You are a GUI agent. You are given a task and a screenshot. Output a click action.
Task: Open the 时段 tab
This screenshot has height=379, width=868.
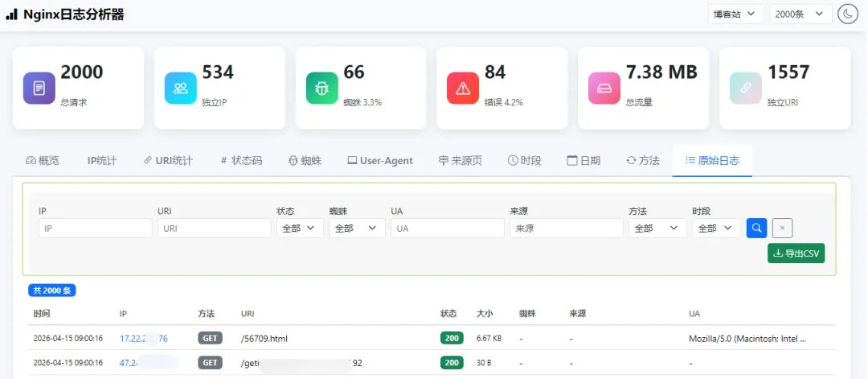[524, 161]
